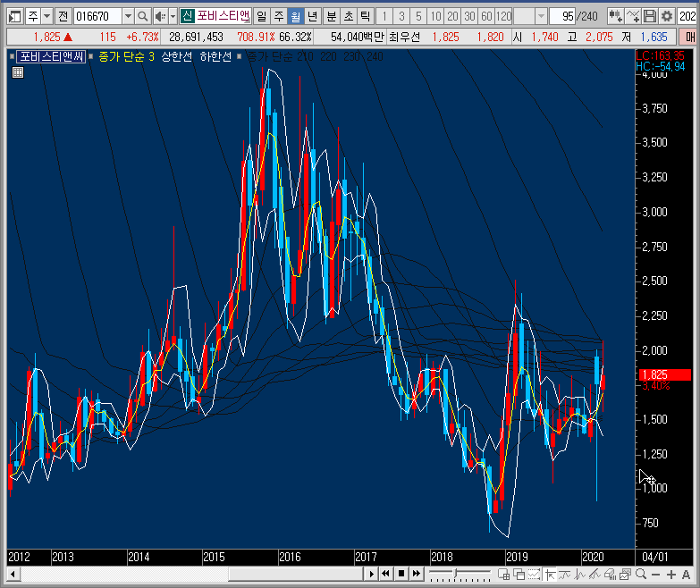This screenshot has height=588, width=700.
Task: Click the 상한선 upper band legend
Action: pos(177,56)
